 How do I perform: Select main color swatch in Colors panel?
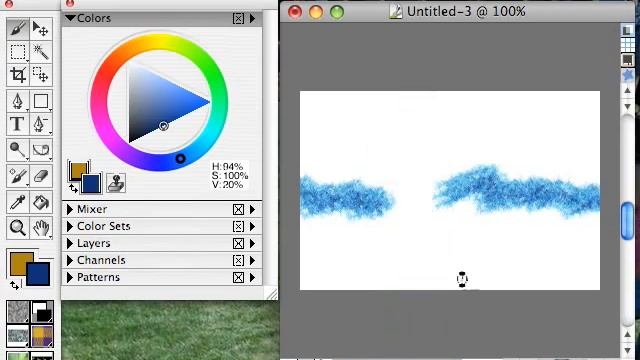78,169
